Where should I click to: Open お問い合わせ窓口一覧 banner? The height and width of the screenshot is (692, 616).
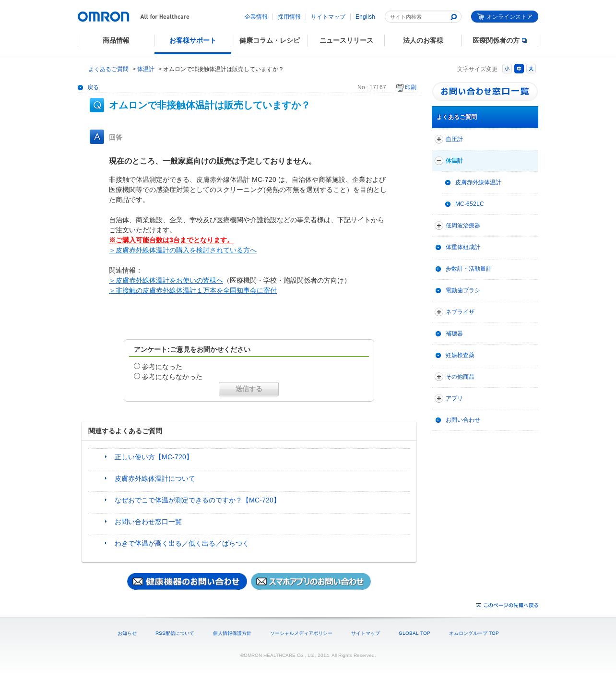(x=485, y=92)
